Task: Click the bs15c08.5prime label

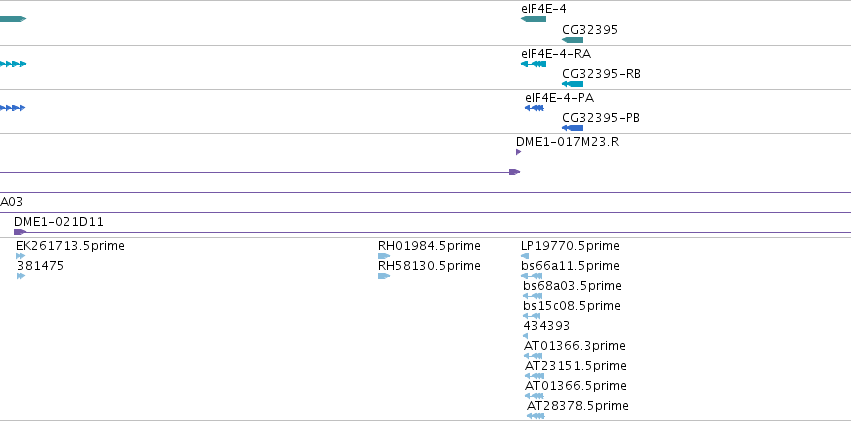Action: coord(572,306)
